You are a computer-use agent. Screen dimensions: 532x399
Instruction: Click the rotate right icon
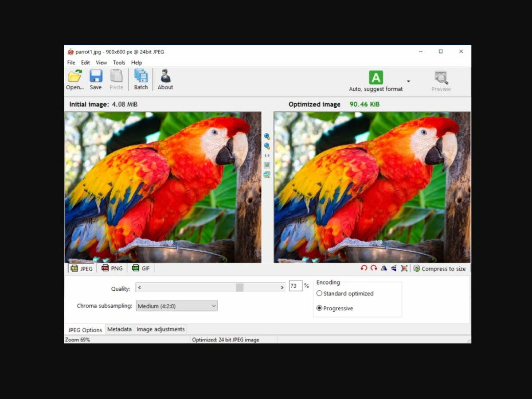click(374, 268)
